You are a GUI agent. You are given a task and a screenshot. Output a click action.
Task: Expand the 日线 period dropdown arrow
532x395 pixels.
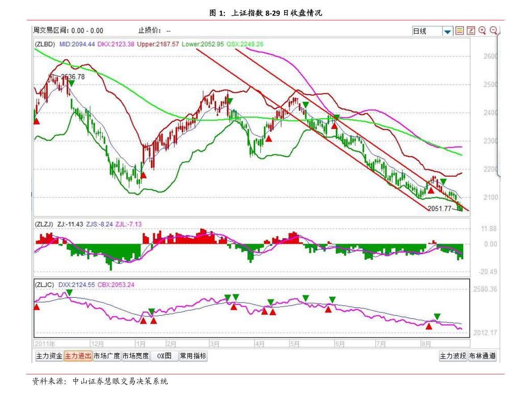[x=448, y=31]
